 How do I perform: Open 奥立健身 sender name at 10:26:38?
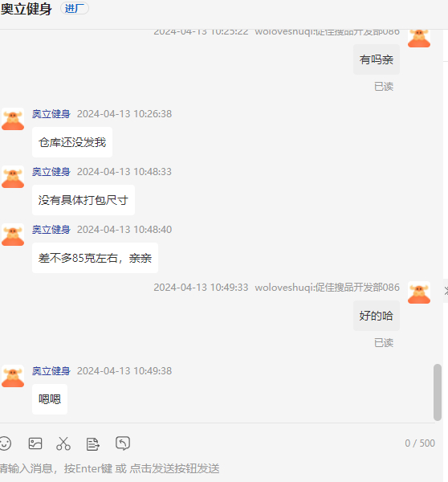click(x=51, y=114)
